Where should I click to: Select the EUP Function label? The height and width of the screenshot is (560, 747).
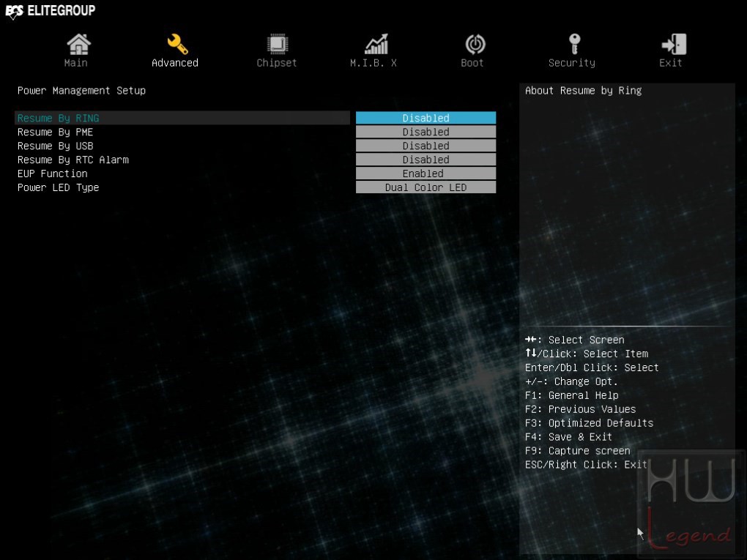53,173
